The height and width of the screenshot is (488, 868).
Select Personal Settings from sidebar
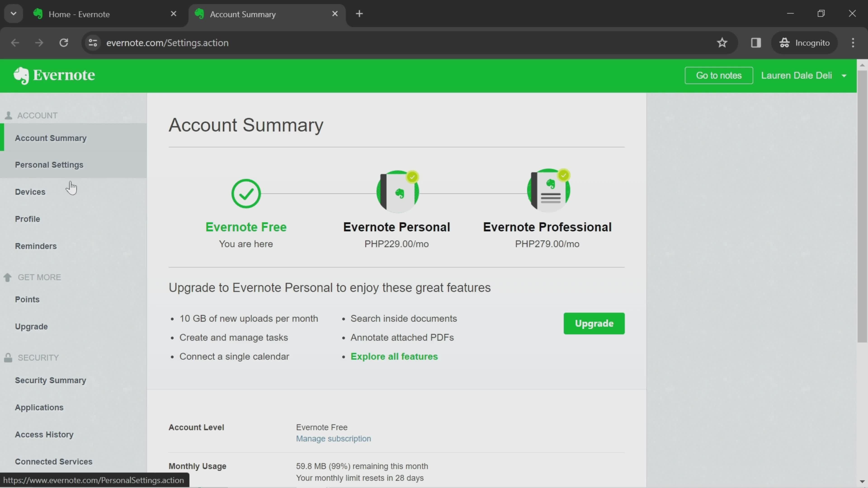coord(49,164)
